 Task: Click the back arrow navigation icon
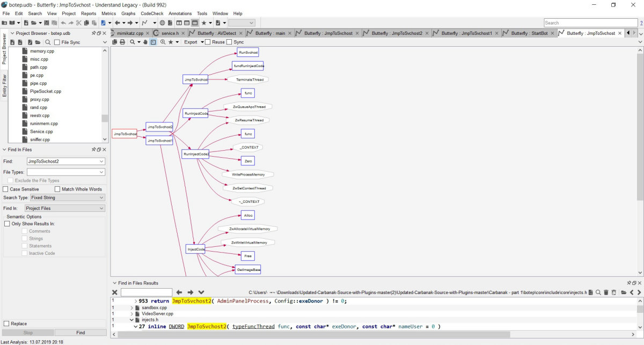point(117,23)
